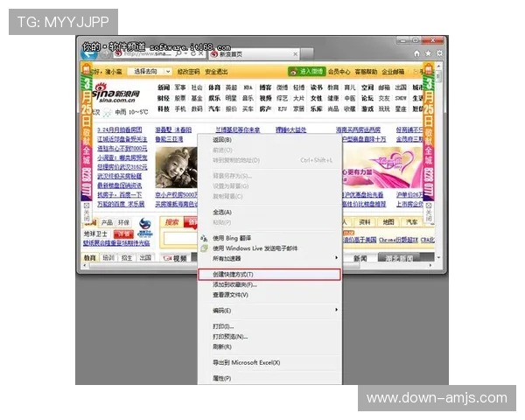The height and width of the screenshot is (420, 525).
Task: Click the 修改密码 link
Action: pos(188,72)
